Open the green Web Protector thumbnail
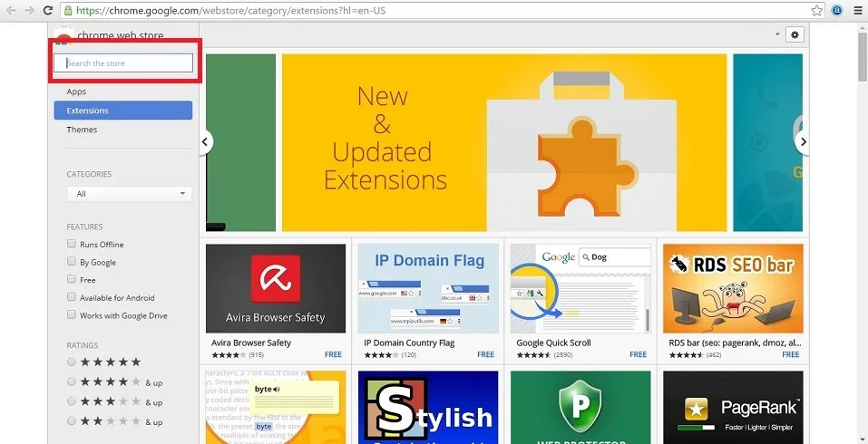Viewport: 868px width, 444px height. point(580,408)
